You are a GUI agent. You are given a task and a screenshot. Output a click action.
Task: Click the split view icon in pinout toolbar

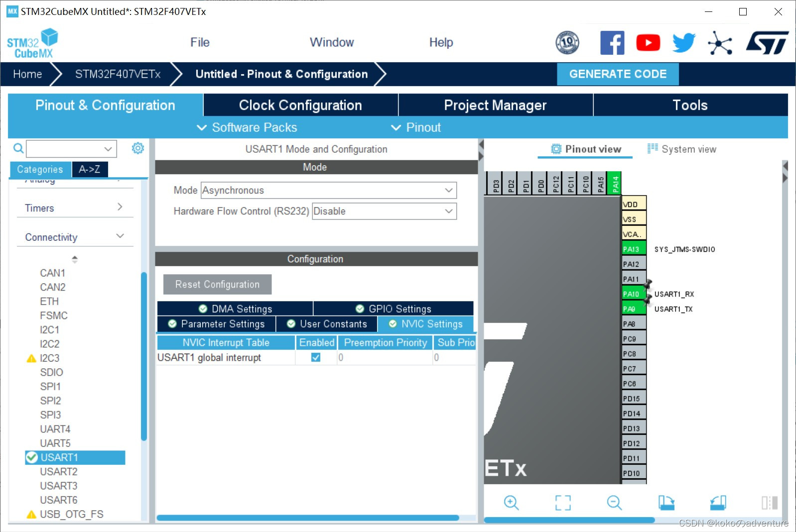tap(770, 503)
